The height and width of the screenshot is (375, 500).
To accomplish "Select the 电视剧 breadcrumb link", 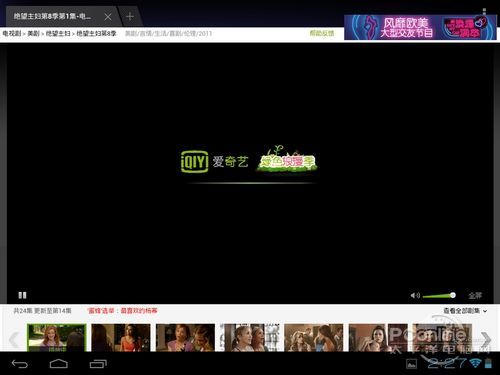I will (12, 33).
